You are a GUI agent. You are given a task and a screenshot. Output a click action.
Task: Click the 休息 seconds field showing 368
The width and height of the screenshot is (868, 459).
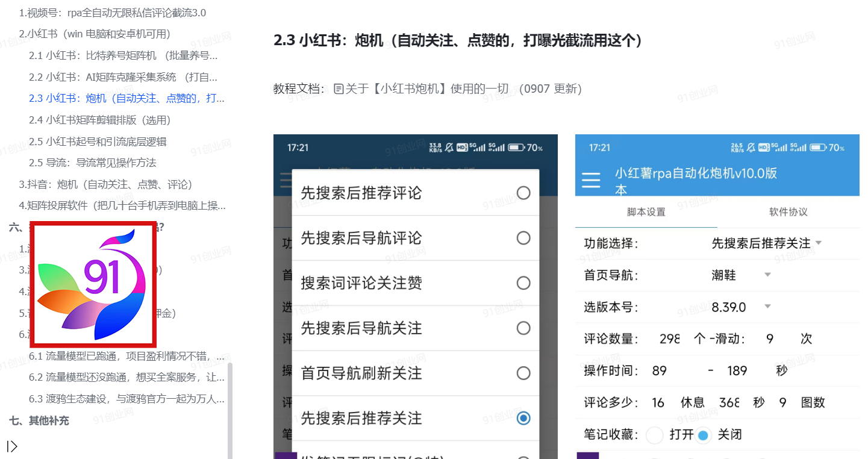pos(729,403)
